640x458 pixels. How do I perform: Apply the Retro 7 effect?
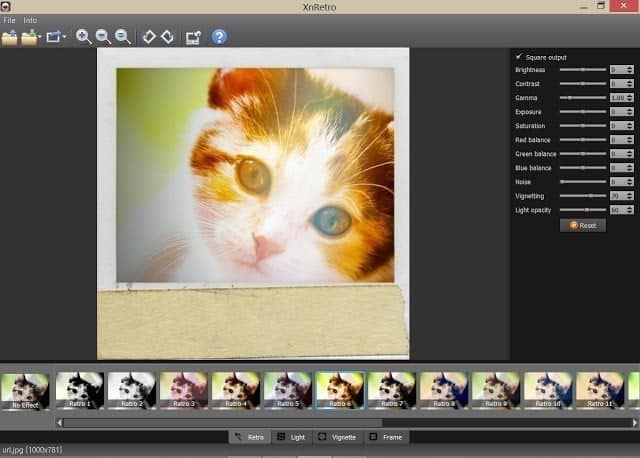point(392,390)
